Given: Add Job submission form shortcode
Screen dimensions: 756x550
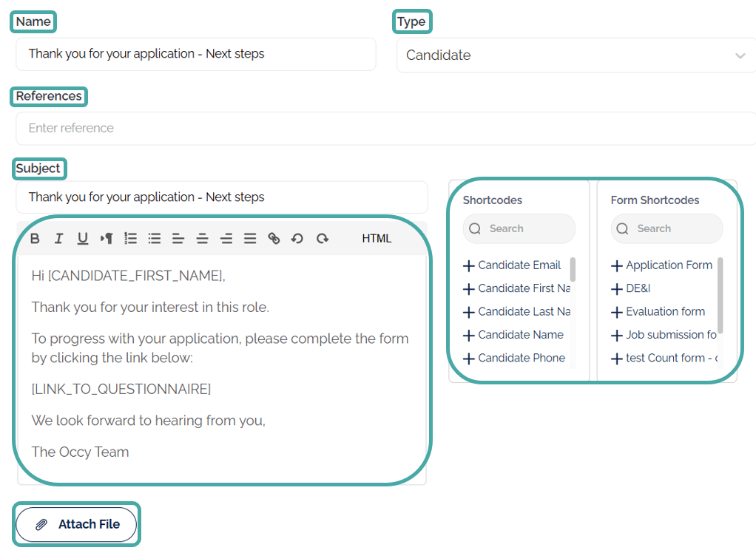Looking at the screenshot, I should coord(664,335).
